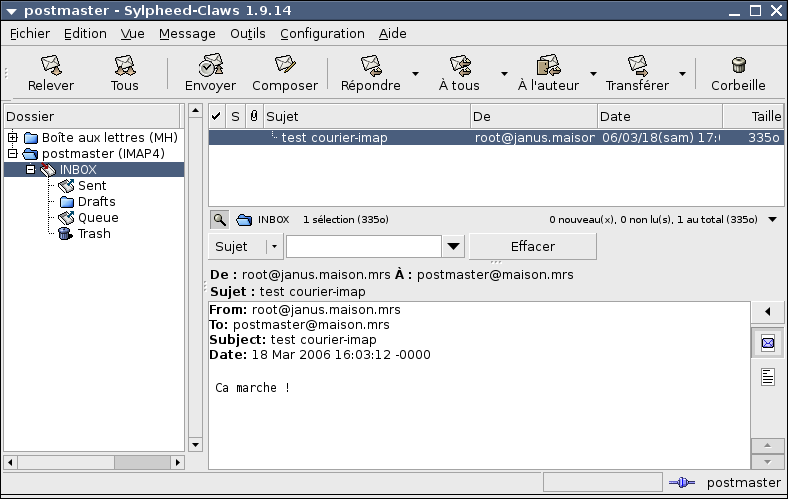This screenshot has height=499, width=788.
Task: Expand Boîte aux lettres (MH) tree node
Action: pyautogui.click(x=13, y=137)
